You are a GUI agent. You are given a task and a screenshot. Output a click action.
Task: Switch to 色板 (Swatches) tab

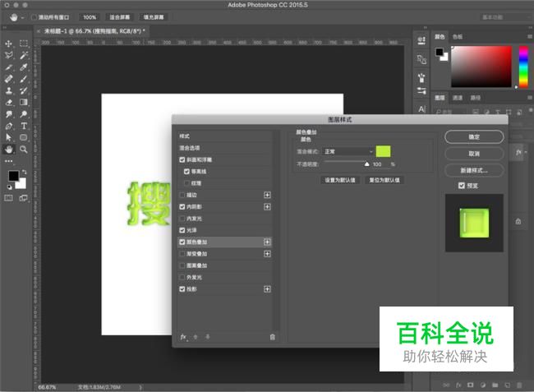pyautogui.click(x=458, y=37)
